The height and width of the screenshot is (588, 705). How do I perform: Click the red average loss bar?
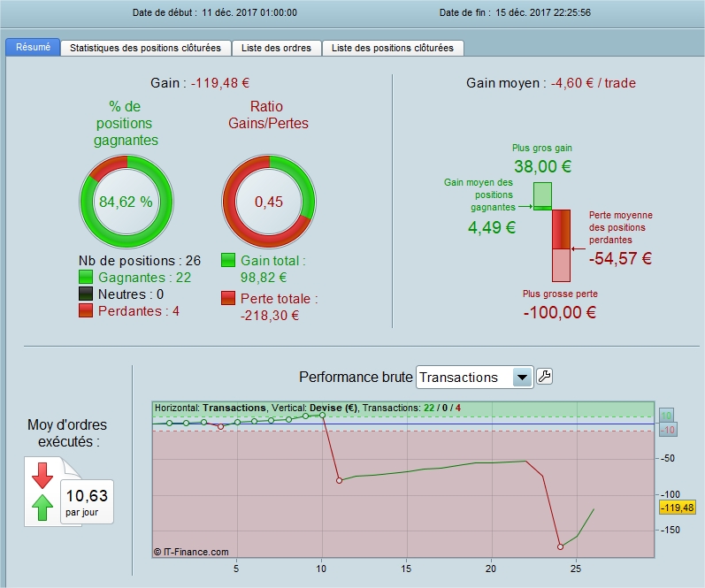561,229
